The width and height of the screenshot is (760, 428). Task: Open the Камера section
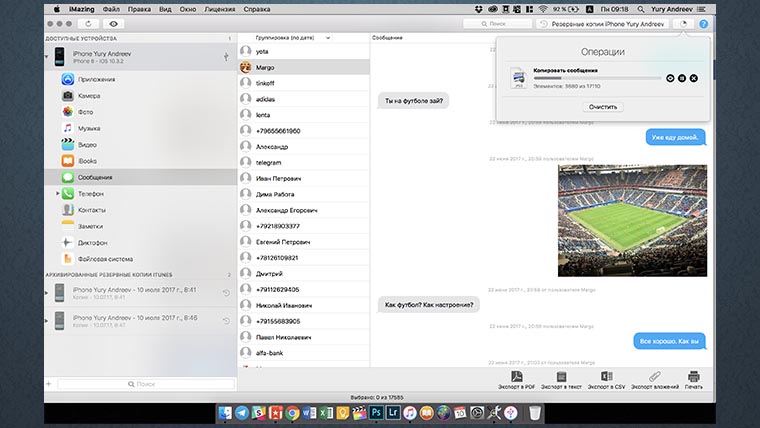click(x=141, y=95)
